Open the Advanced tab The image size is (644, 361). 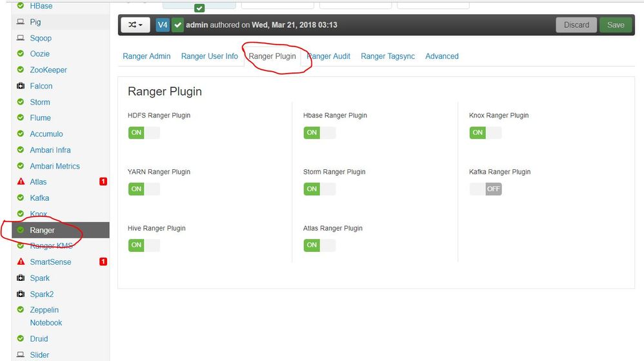pyautogui.click(x=442, y=56)
